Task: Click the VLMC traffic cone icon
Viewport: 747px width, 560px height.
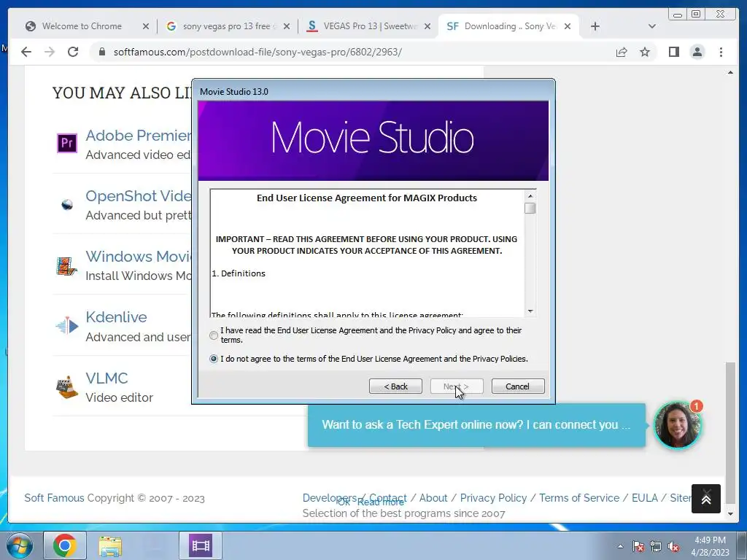Action: 66,386
